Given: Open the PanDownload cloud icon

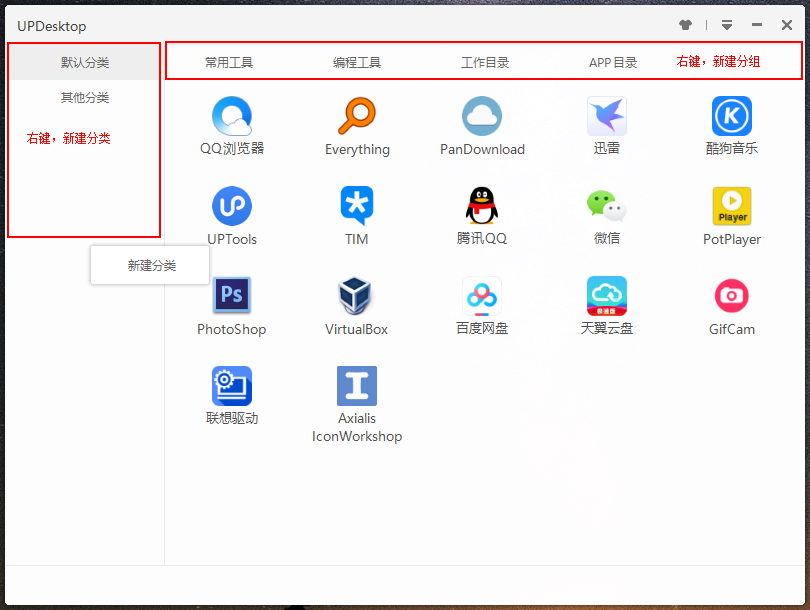Looking at the screenshot, I should [482, 116].
